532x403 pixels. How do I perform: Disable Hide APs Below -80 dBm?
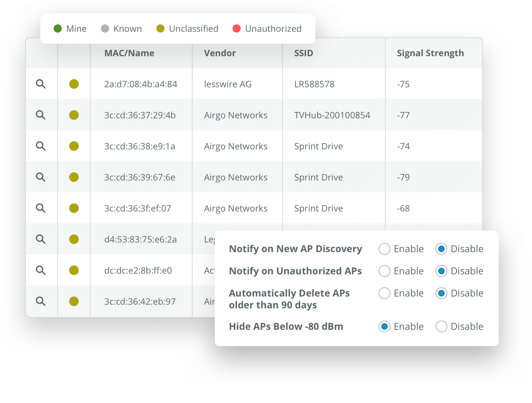click(441, 326)
